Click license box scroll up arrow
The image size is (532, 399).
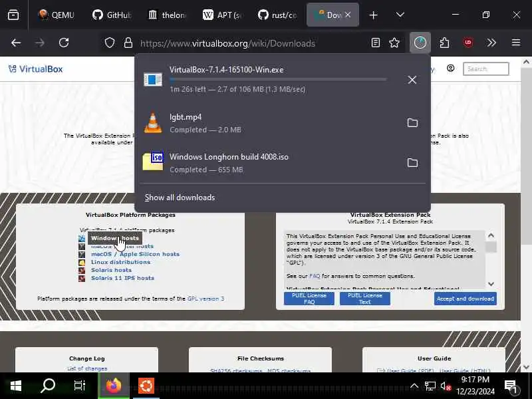click(491, 235)
